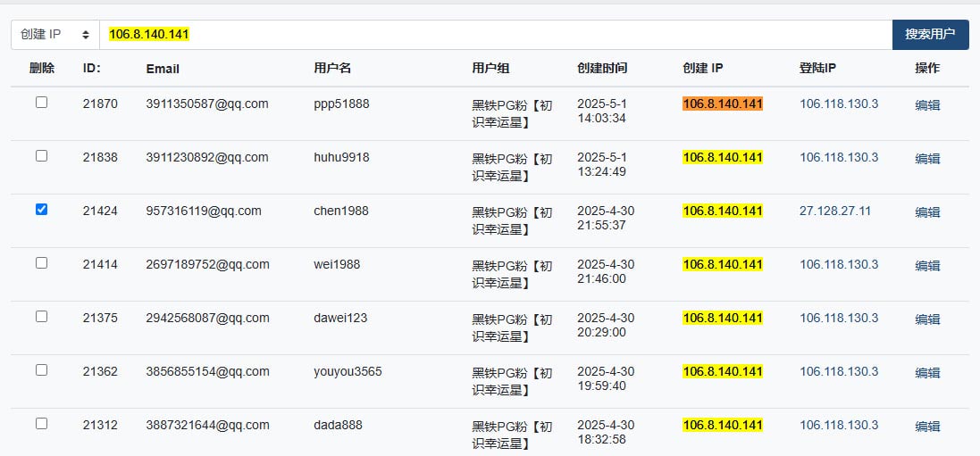Viewport: 980px width, 456px height.
Task: Click the 用户组 column header
Action: click(490, 68)
